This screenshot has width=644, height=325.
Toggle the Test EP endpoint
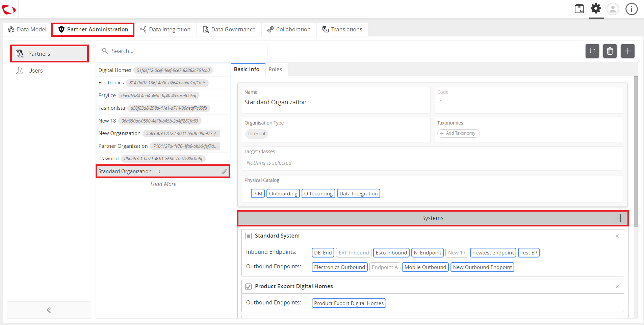(x=529, y=252)
